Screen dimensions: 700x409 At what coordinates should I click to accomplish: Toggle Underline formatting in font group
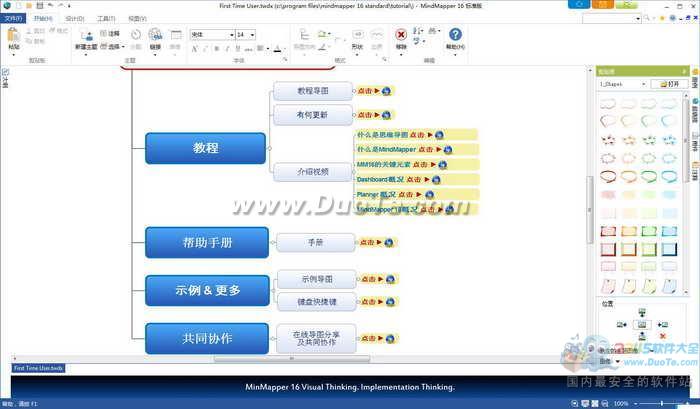[238, 49]
